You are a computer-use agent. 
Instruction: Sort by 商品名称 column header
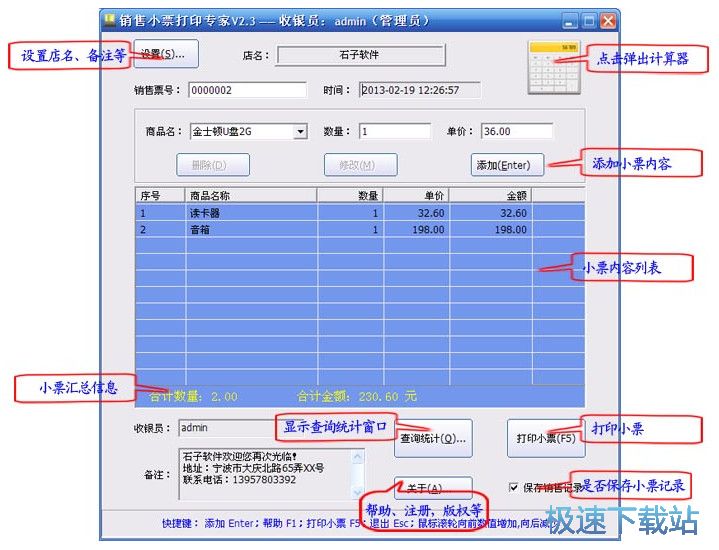(x=251, y=196)
